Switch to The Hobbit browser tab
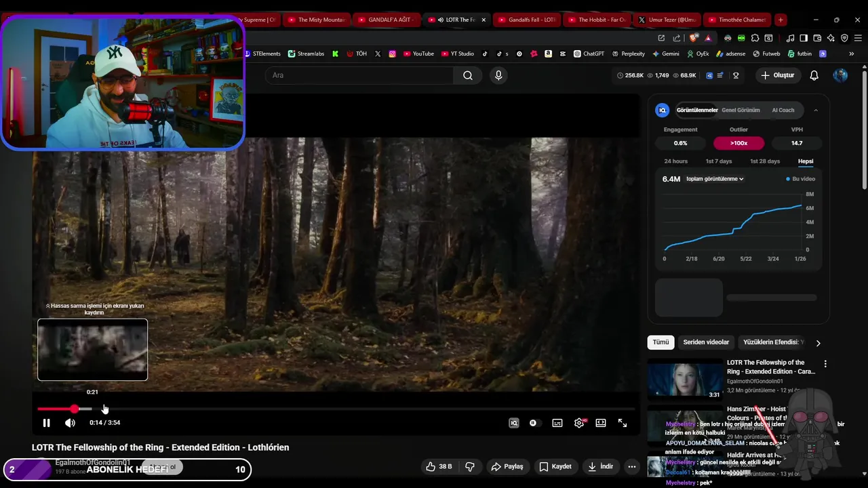Viewport: 868px width, 488px height. click(x=597, y=20)
